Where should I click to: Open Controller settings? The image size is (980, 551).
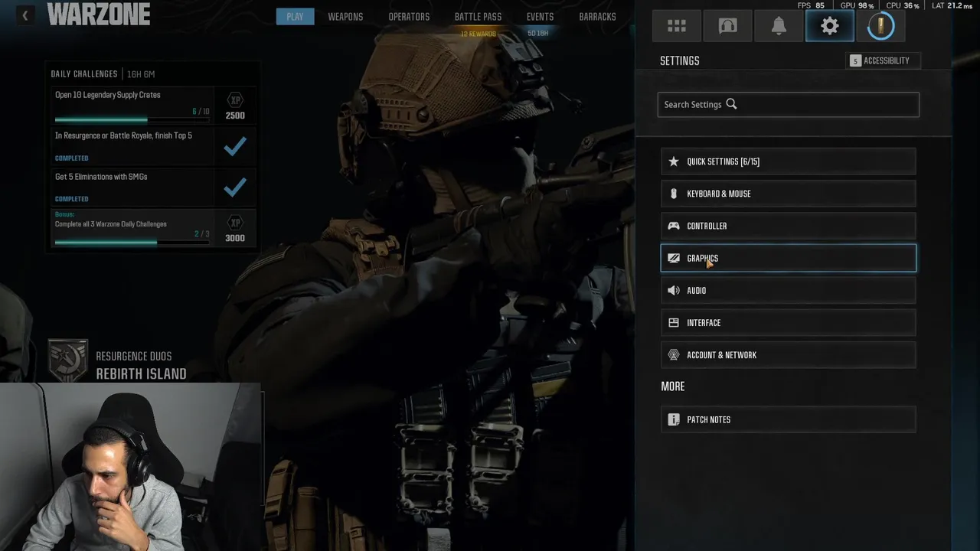(x=788, y=226)
